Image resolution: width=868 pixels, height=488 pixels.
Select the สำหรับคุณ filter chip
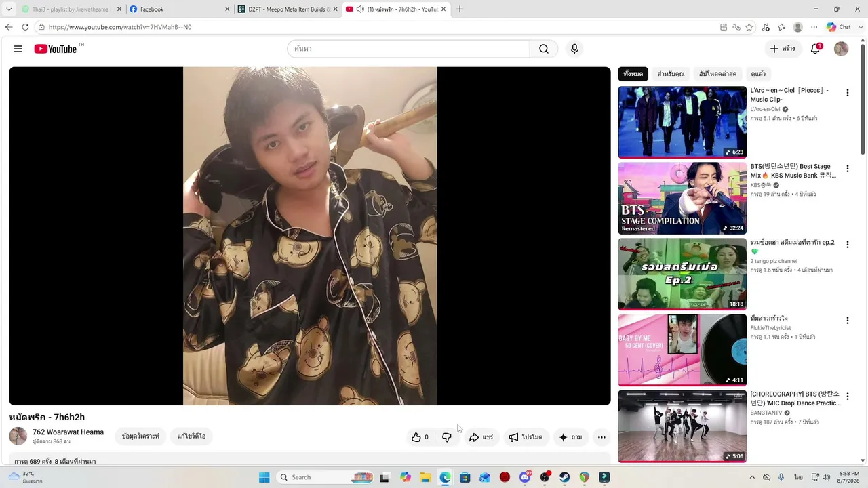tap(671, 74)
